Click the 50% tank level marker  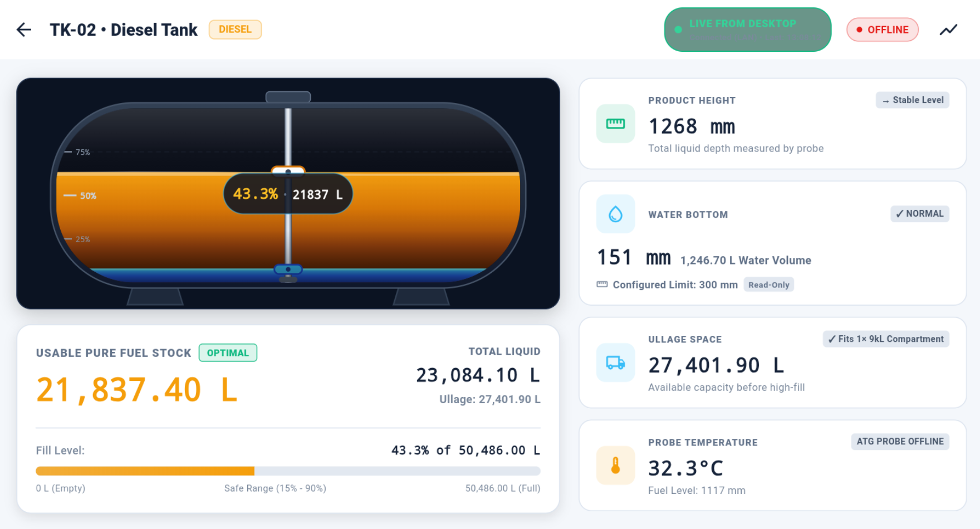click(x=80, y=195)
